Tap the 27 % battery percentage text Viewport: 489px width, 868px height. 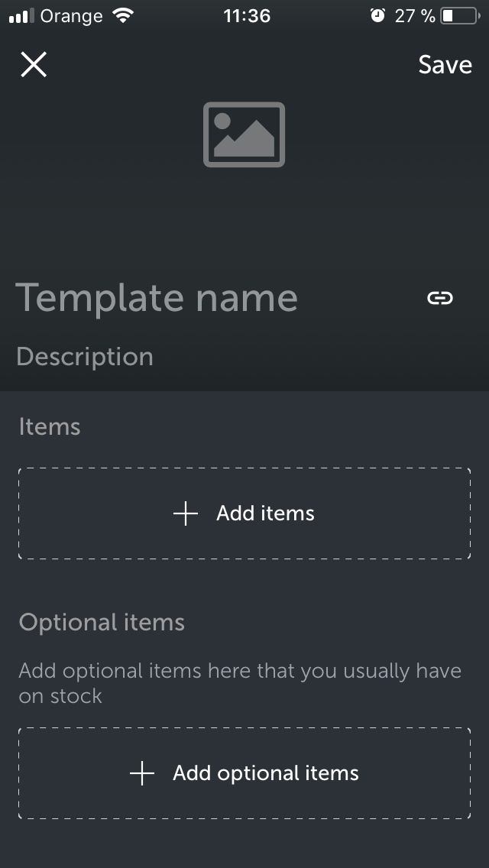click(415, 15)
